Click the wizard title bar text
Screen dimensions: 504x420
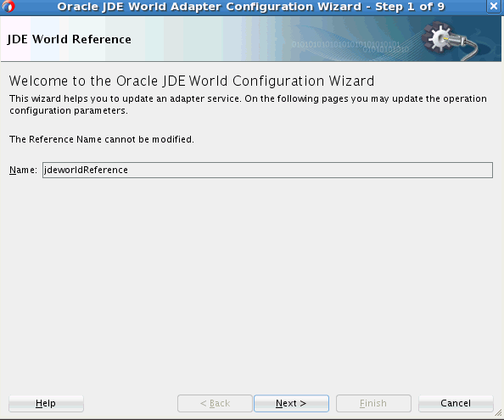[x=250, y=7]
